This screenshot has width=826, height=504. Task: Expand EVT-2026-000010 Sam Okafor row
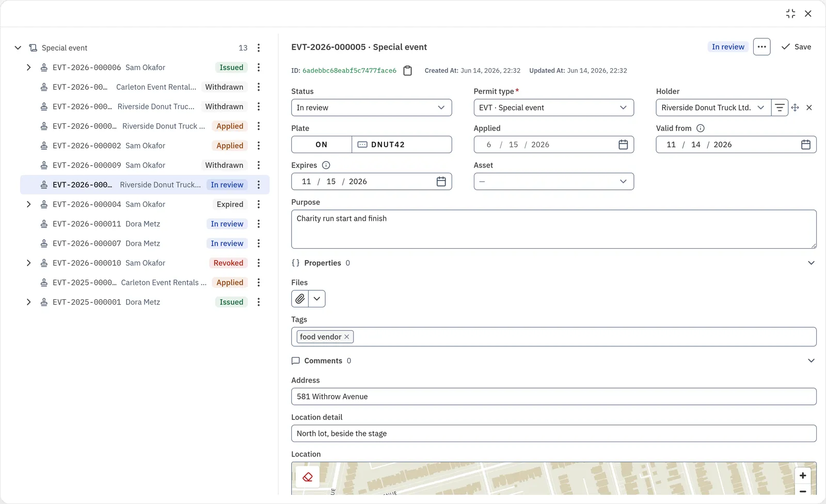coord(28,263)
